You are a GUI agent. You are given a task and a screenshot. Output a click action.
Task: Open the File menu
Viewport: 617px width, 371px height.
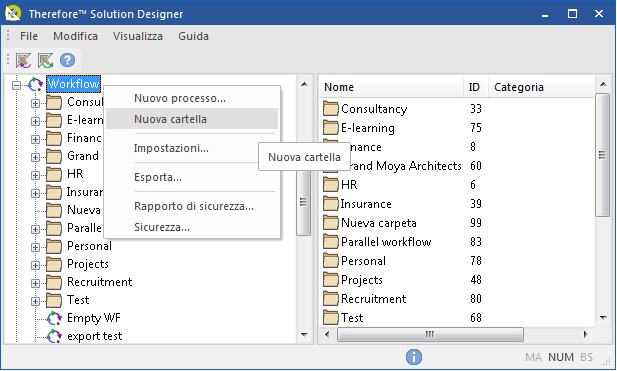pos(29,36)
